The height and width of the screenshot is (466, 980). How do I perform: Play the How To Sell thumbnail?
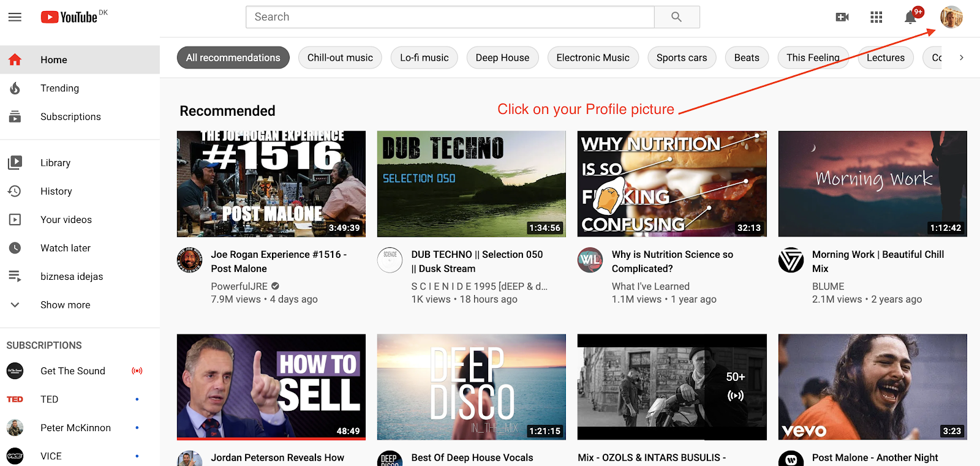[271, 387]
